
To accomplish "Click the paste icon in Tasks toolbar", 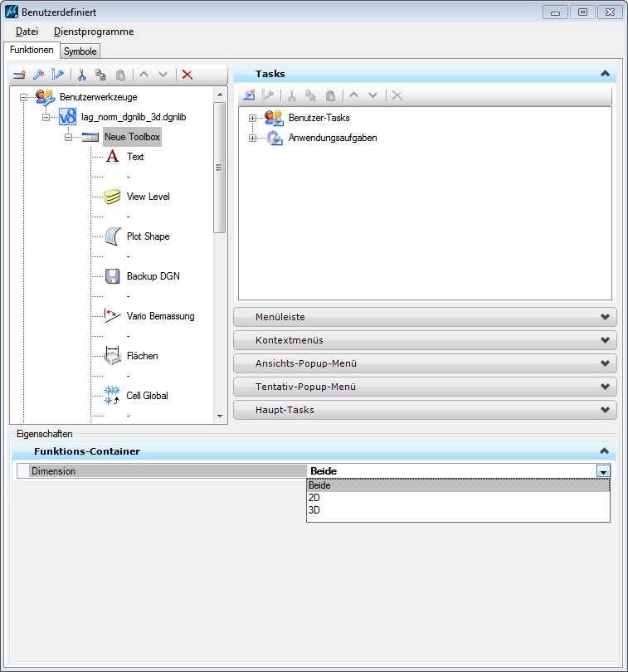I will click(x=330, y=95).
